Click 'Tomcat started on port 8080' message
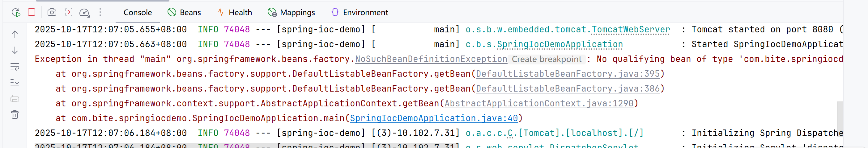 pyautogui.click(x=762, y=29)
